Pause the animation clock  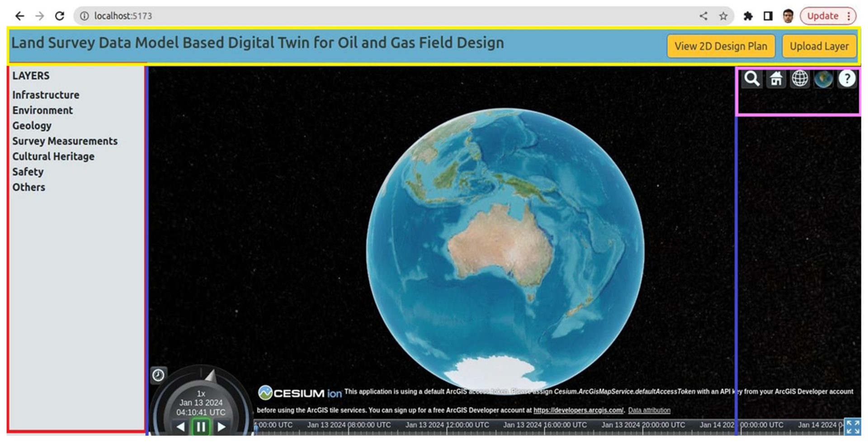point(201,427)
